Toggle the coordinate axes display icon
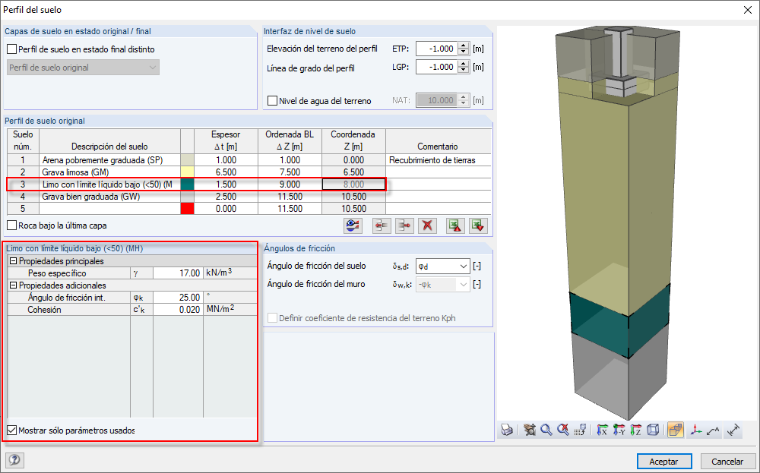Viewport: 760px width, 473px height. pyautogui.click(x=696, y=430)
